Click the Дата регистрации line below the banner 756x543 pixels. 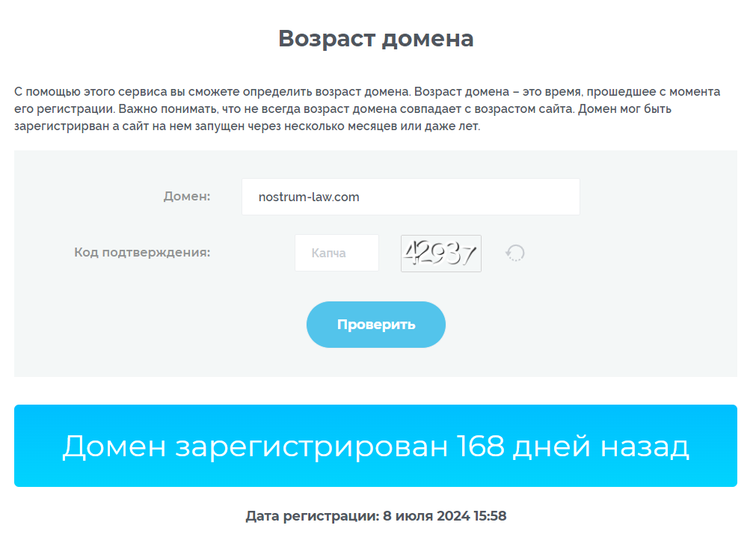point(376,516)
